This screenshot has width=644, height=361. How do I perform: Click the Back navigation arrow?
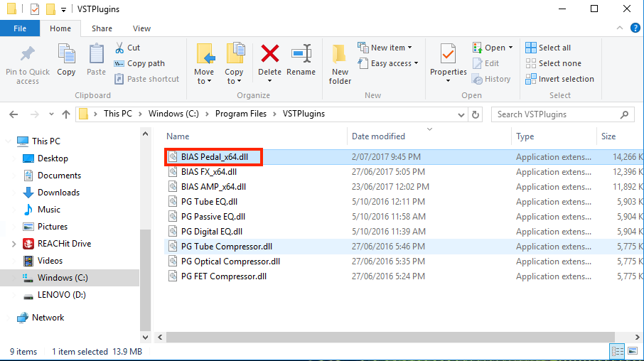click(x=14, y=114)
